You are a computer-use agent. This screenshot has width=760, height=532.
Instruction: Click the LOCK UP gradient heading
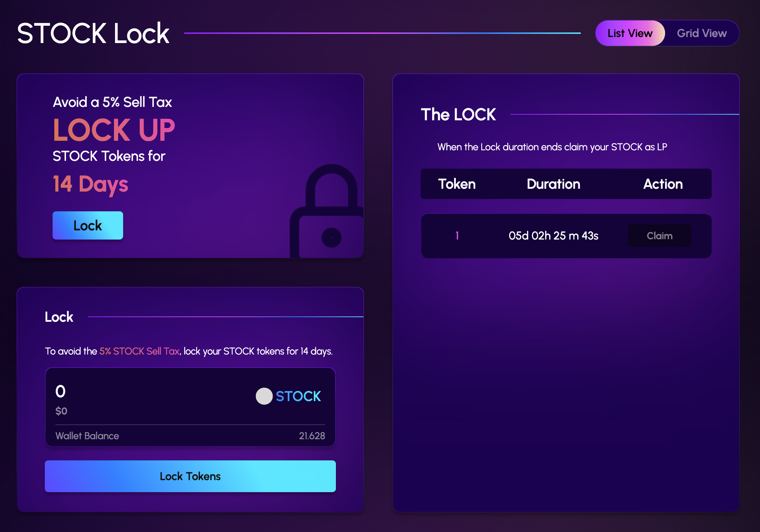[x=114, y=130]
